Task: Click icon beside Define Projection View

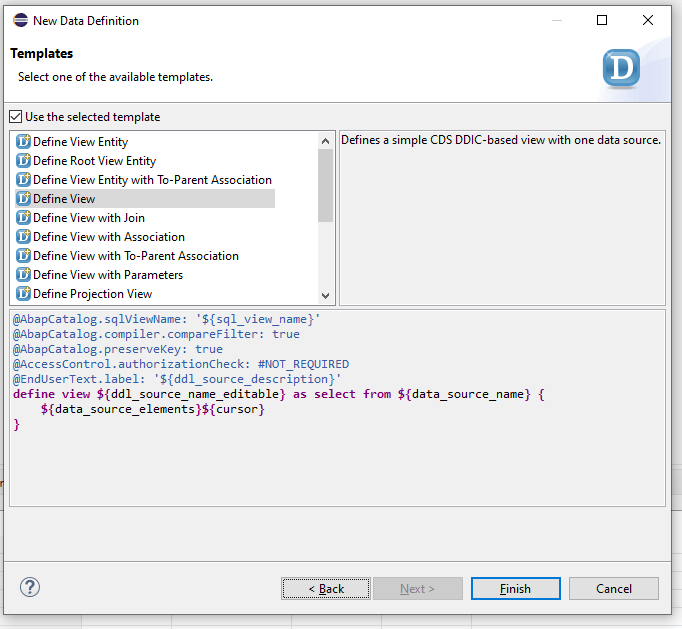Action: click(x=24, y=294)
